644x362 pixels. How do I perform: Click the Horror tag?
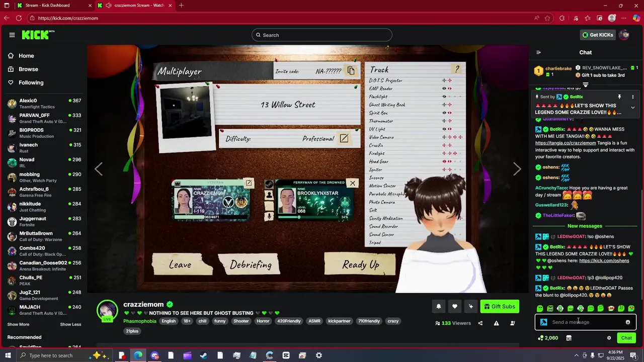click(x=263, y=321)
